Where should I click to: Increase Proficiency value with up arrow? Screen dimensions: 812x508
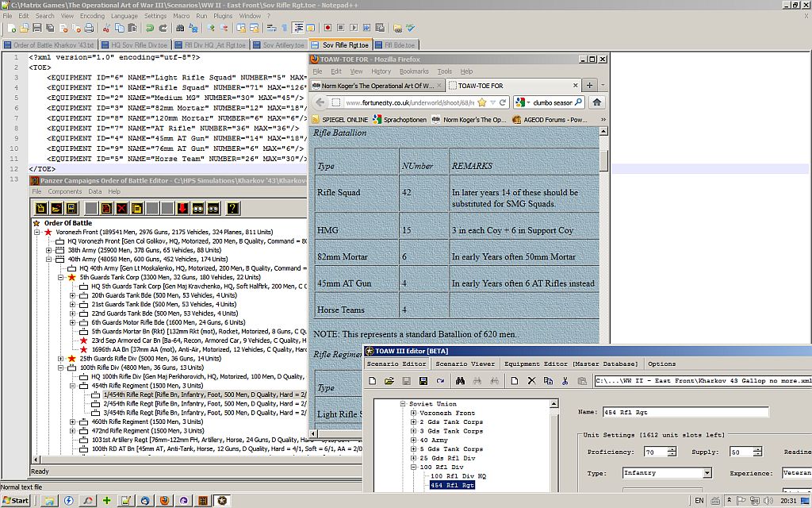(672, 449)
